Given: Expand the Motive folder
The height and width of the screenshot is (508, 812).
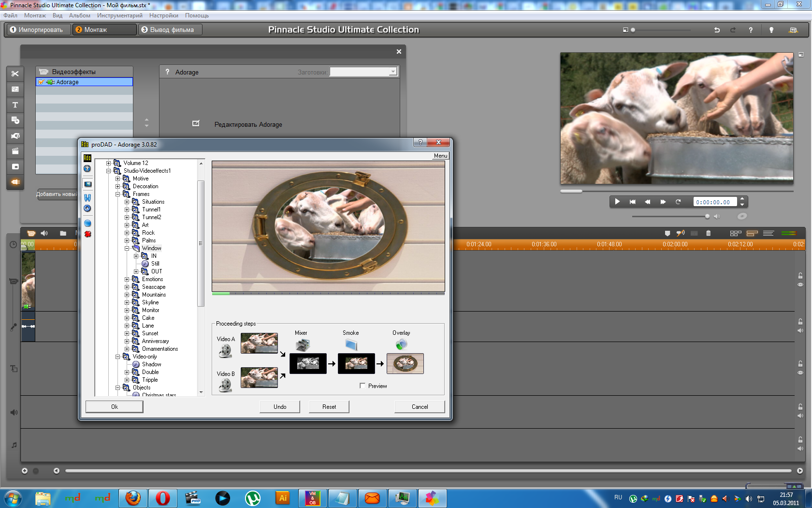Looking at the screenshot, I should [117, 179].
